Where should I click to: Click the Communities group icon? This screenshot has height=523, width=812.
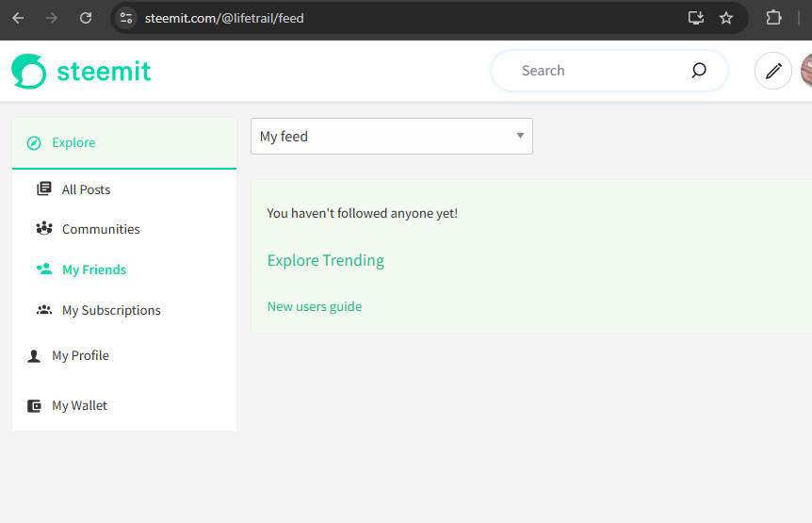point(44,228)
